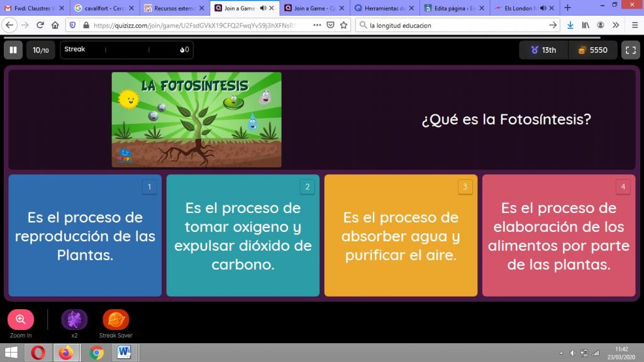The height and width of the screenshot is (362, 644).
Task: Pause the quiz game
Action: 13,50
